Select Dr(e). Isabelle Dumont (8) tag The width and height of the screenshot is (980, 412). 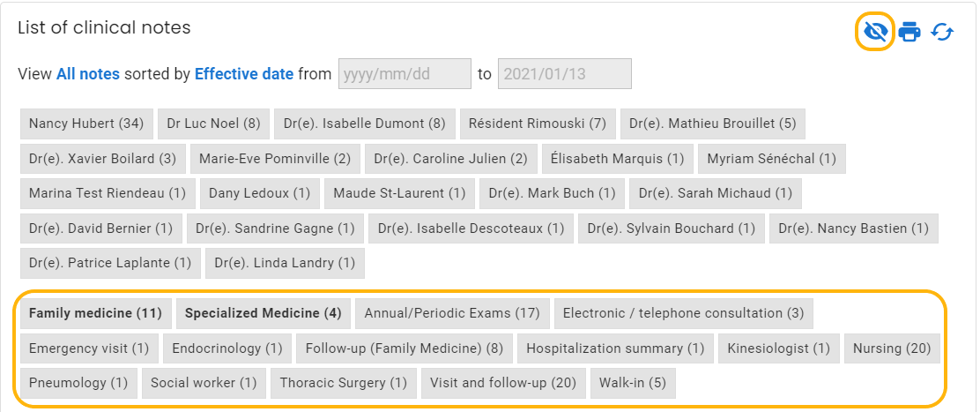[x=364, y=124]
